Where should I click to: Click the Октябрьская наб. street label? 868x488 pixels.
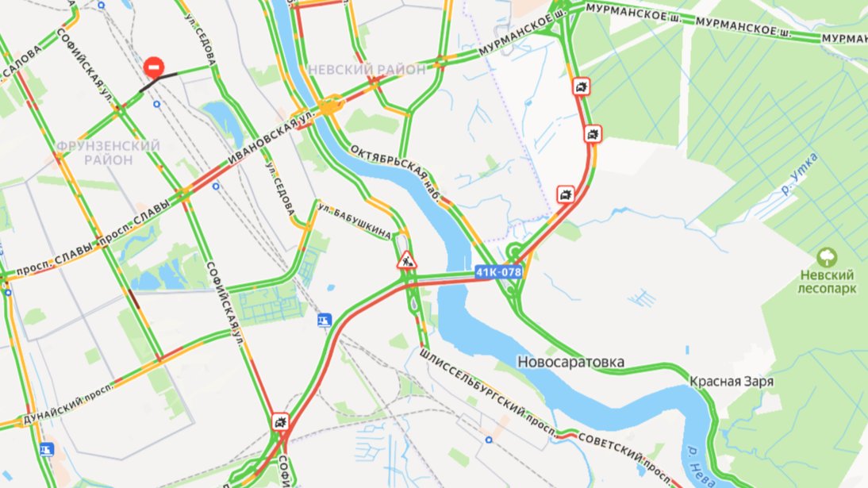[394, 173]
